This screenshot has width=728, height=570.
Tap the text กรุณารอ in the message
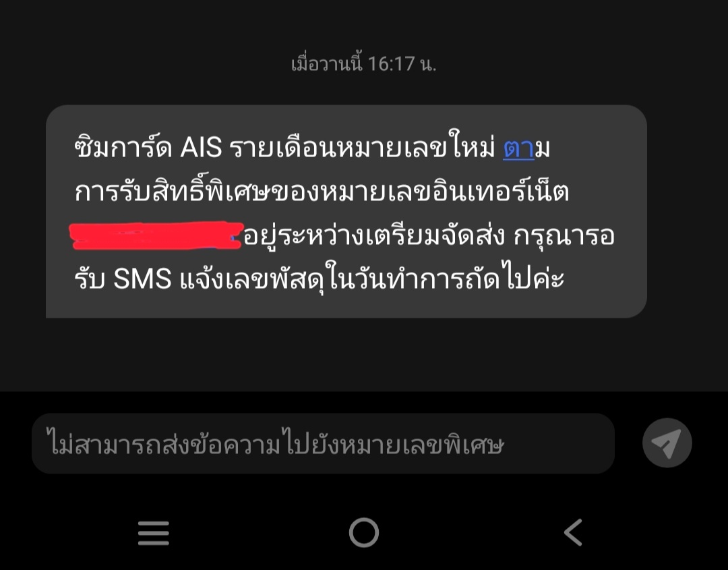[x=564, y=235]
